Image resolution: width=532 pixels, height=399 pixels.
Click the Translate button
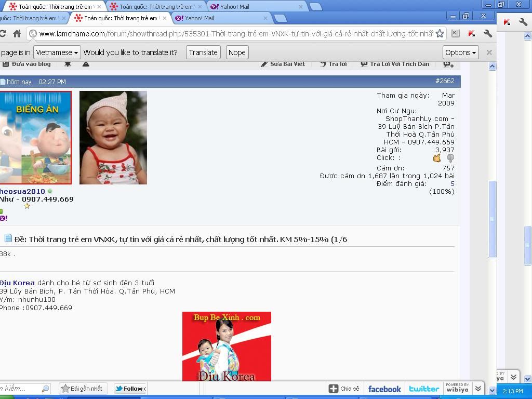203,52
